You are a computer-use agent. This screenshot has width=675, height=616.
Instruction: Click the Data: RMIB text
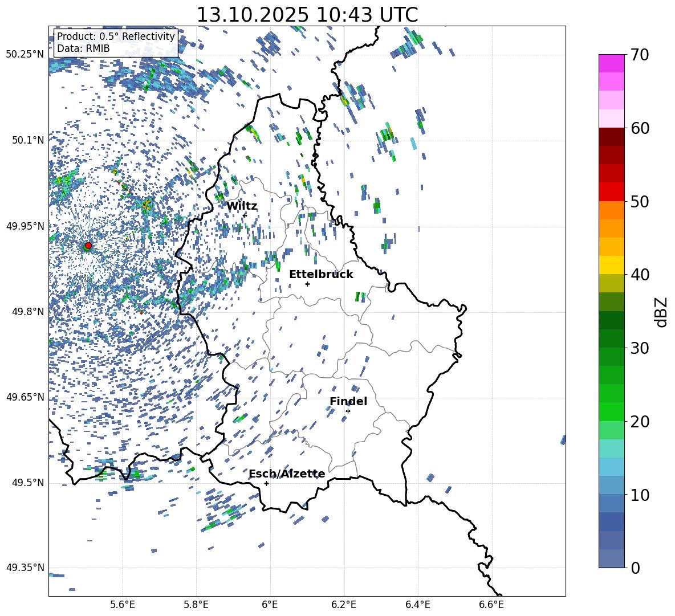click(x=83, y=48)
